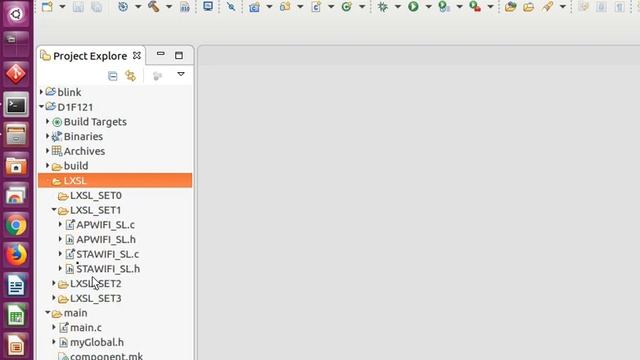The width and height of the screenshot is (640, 360).
Task: Select component.mk file
Action: pos(101,356)
